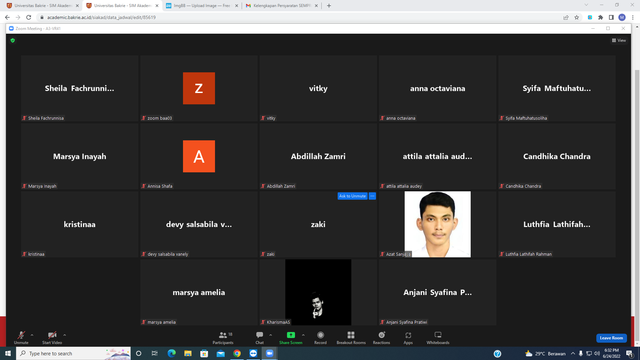Open Chrome from taskbar
Image resolution: width=640 pixels, height=360 pixels.
point(237,353)
